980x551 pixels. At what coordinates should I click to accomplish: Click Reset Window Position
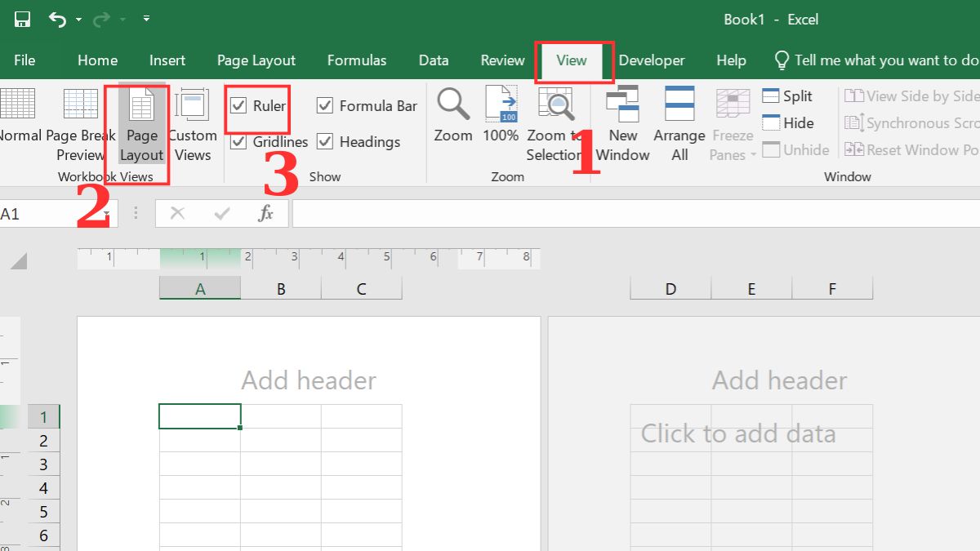(x=912, y=150)
